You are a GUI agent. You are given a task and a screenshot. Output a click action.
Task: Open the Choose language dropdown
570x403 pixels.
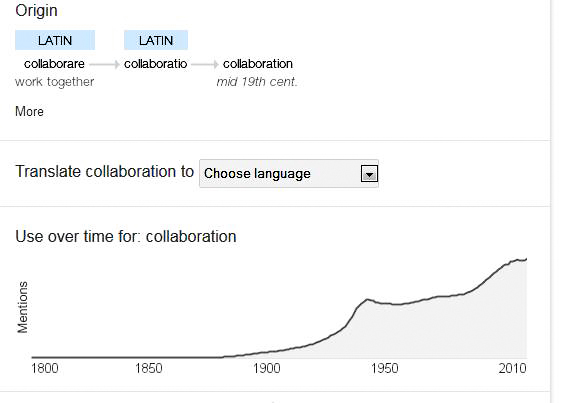[289, 173]
